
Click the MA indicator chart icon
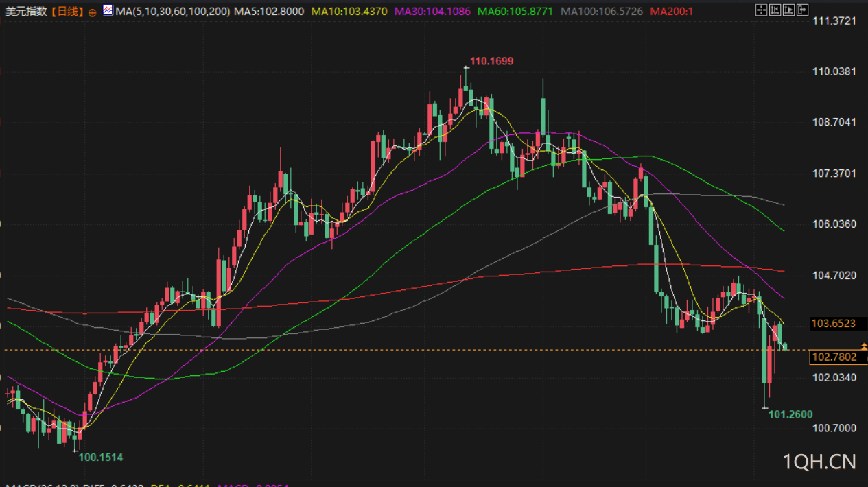(x=108, y=10)
